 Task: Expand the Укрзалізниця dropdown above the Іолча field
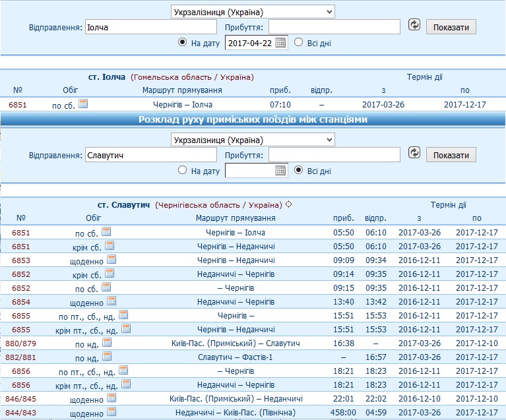point(252,12)
